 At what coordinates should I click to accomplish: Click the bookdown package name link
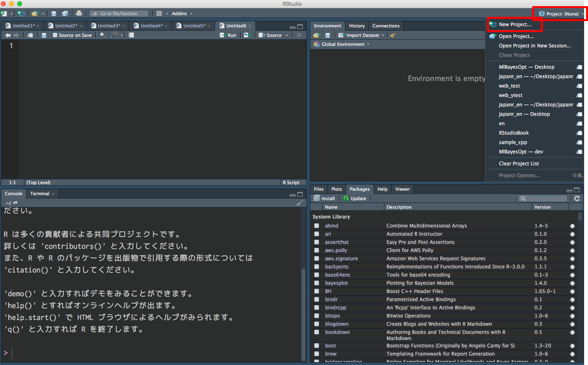click(337, 332)
